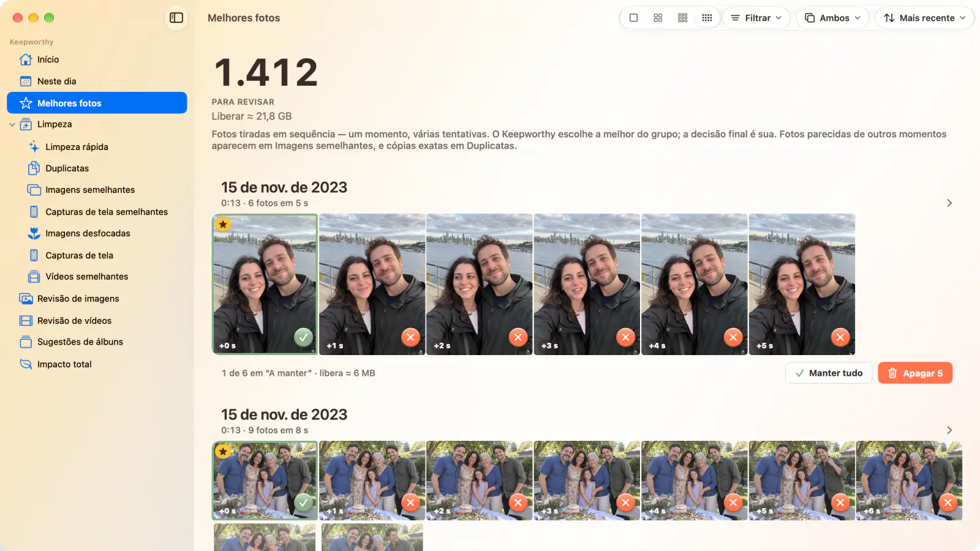This screenshot has width=980, height=551.
Task: Click the Imagens desfocadas flower icon
Action: [34, 233]
